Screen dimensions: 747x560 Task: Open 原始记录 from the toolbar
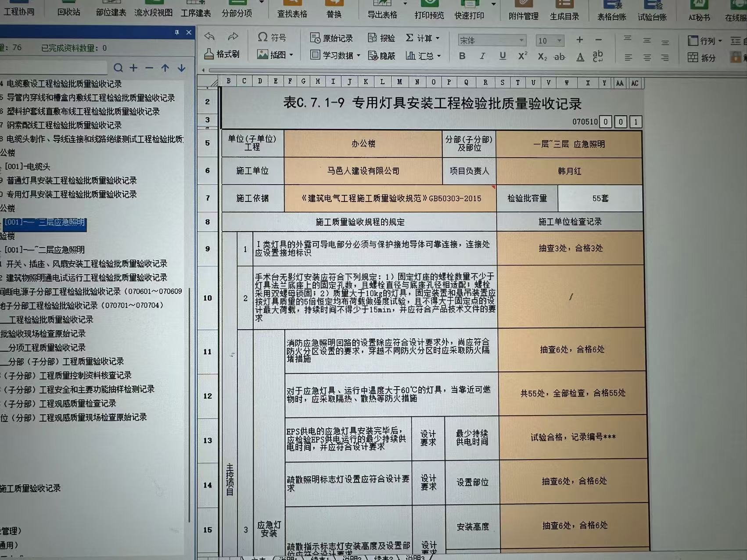pos(331,38)
